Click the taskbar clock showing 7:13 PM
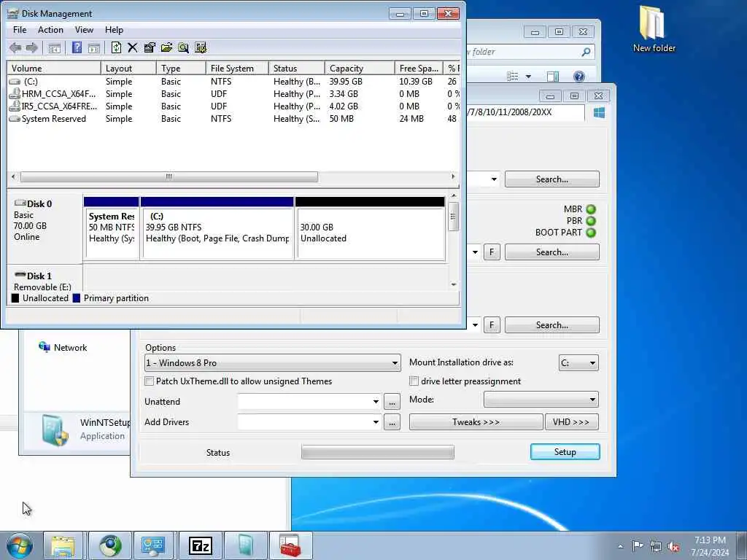The height and width of the screenshot is (560, 747). (x=710, y=546)
